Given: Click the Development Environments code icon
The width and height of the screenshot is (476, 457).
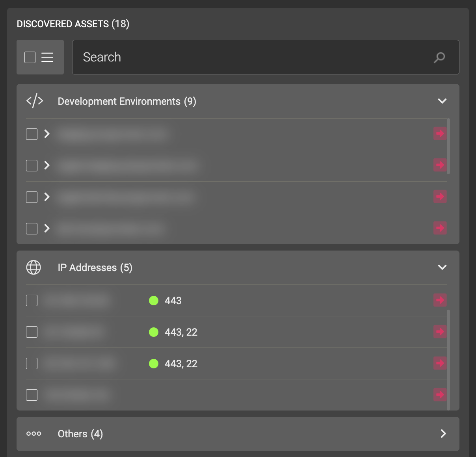Looking at the screenshot, I should (x=35, y=100).
